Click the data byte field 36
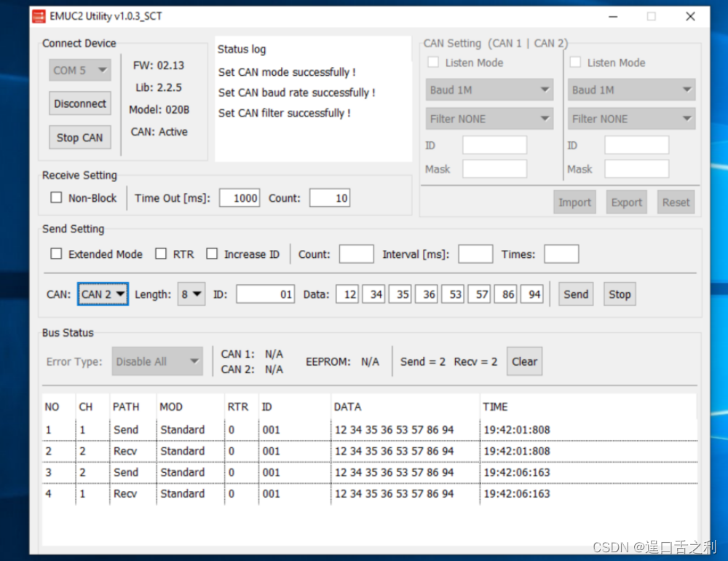The width and height of the screenshot is (728, 561). [426, 294]
